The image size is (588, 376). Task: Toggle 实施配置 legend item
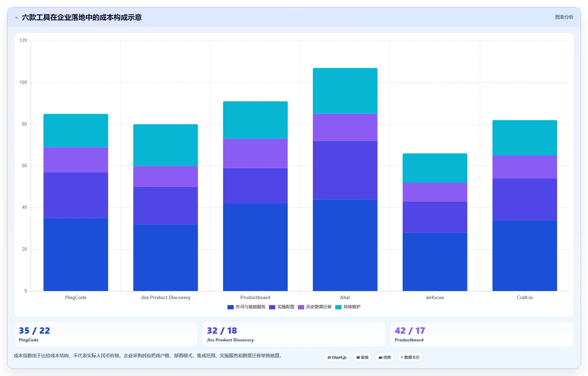(x=281, y=307)
